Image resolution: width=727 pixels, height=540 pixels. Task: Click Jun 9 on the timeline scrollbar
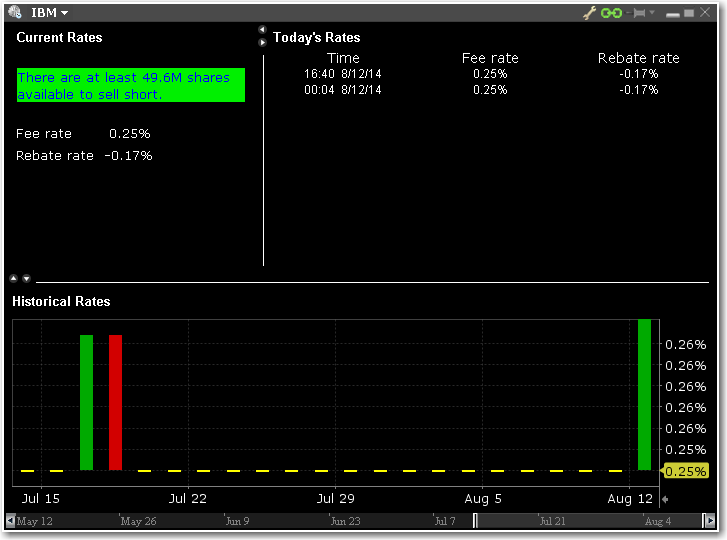237,521
